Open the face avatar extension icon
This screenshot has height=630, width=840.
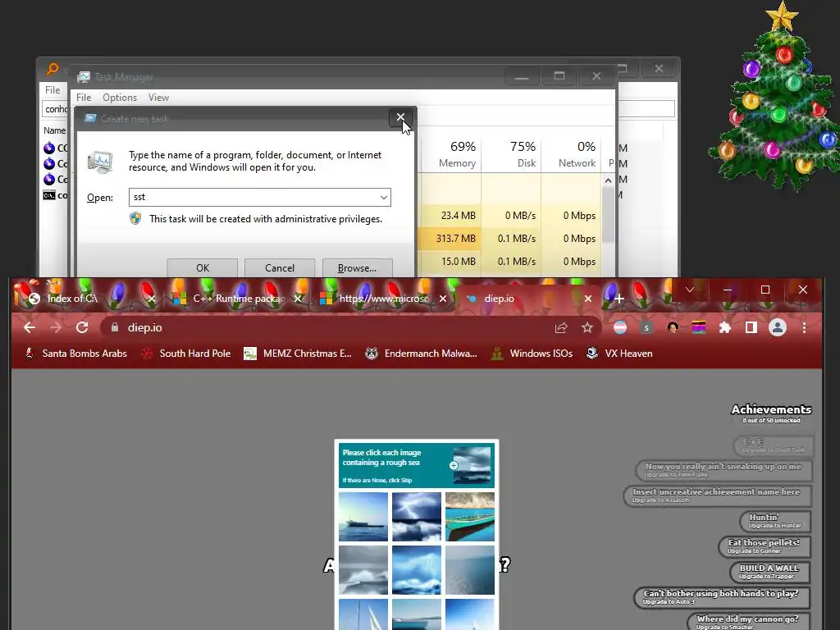coord(673,327)
